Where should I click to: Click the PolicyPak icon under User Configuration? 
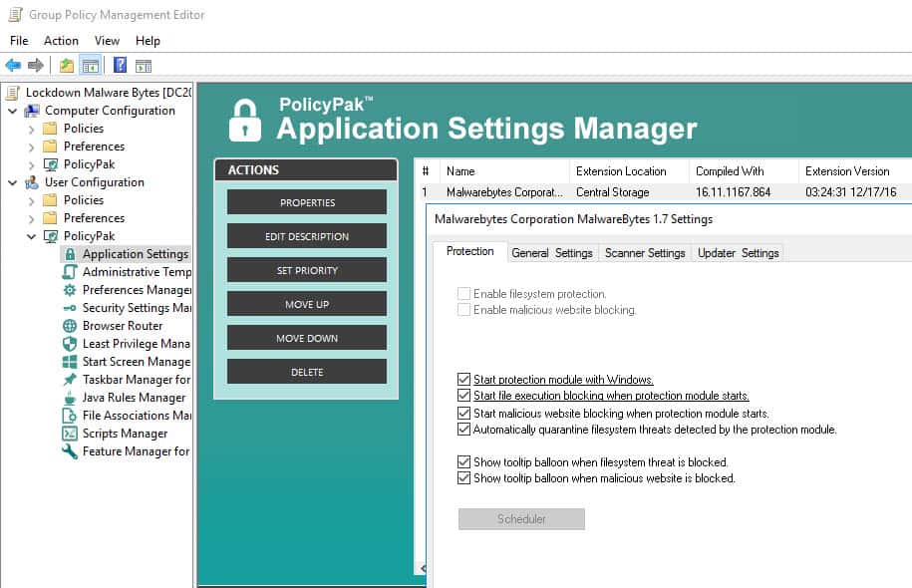coord(51,236)
